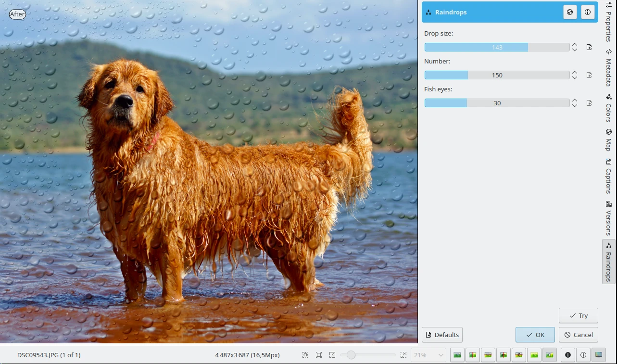Decrease Number value with down arrow
This screenshot has width=617, height=364.
coord(574,78)
